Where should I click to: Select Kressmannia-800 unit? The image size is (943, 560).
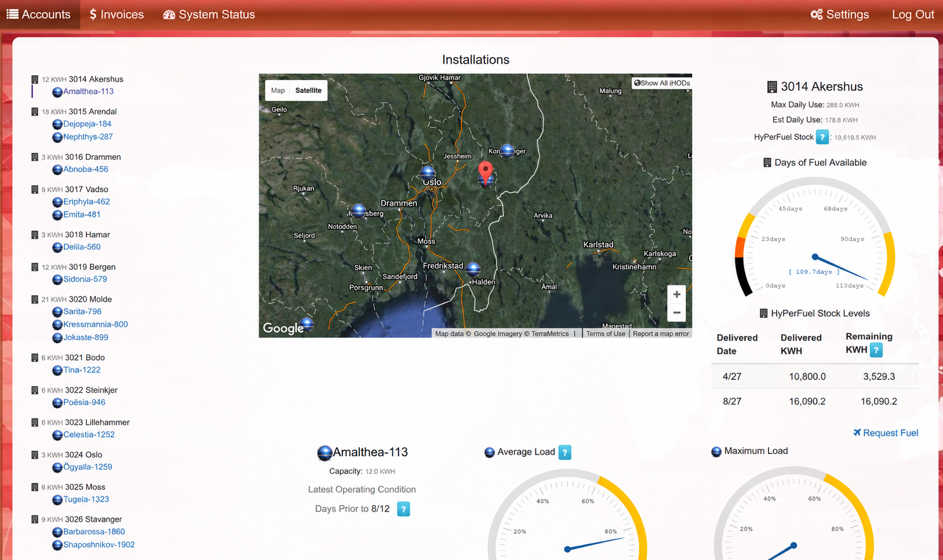coord(96,324)
